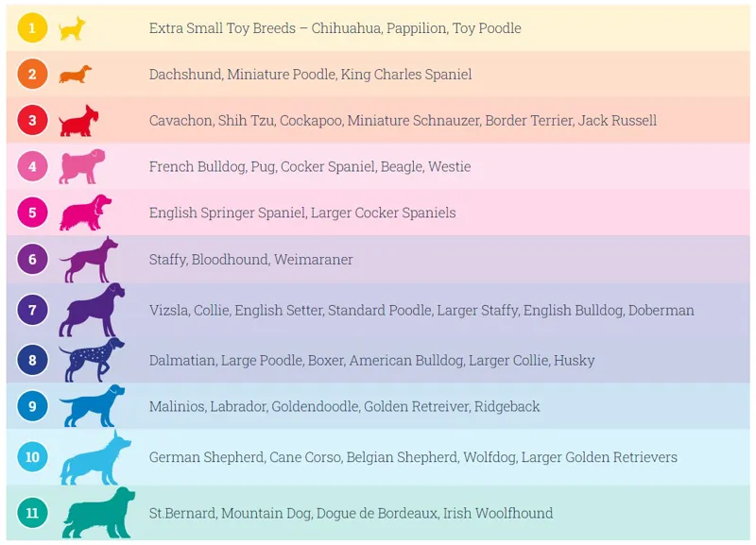
Task: Click the Malinios, Labrador, Goldendoodle row text
Action: point(344,407)
